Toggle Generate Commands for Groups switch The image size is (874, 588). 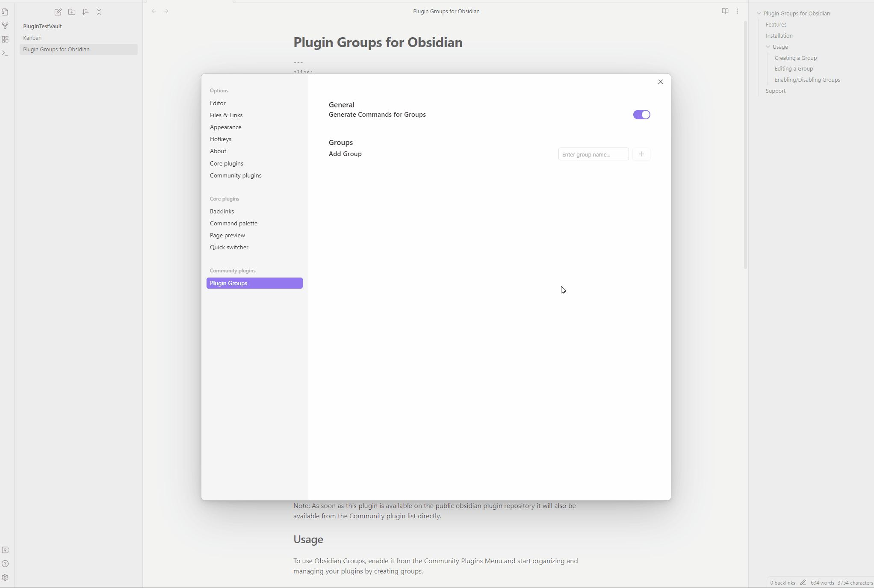tap(641, 115)
